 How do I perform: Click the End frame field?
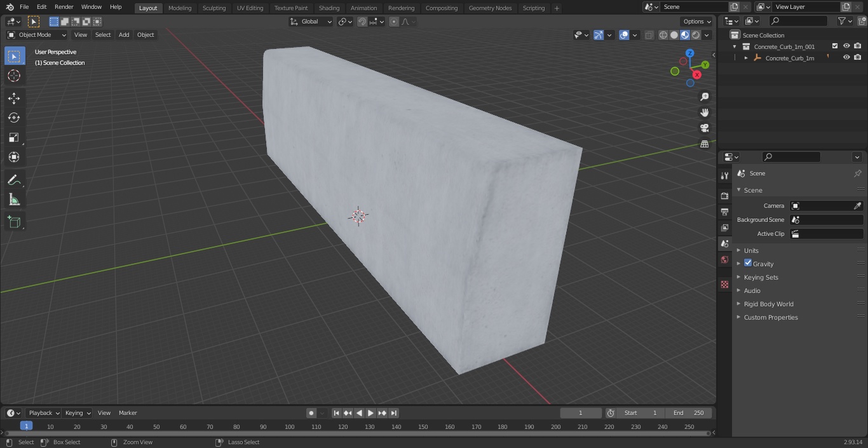click(689, 413)
